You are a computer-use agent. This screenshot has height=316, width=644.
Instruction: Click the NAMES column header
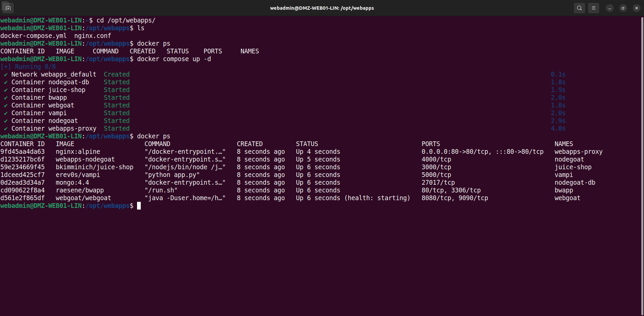point(564,144)
